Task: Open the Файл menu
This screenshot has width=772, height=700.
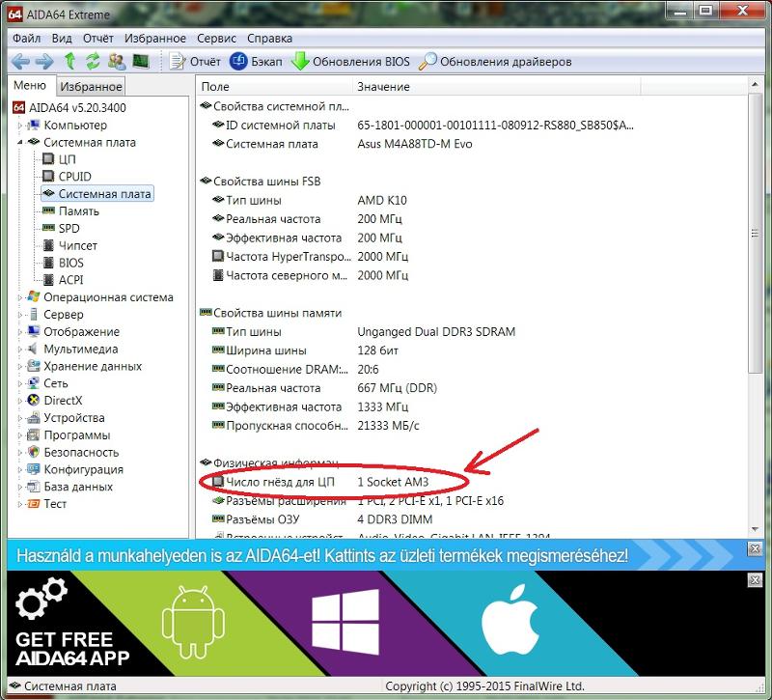Action: [27, 39]
